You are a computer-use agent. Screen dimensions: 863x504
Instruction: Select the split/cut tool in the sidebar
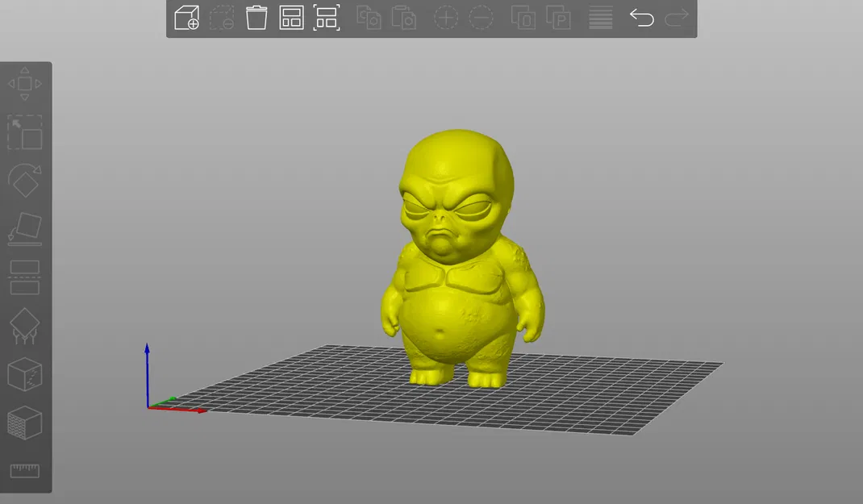24,278
